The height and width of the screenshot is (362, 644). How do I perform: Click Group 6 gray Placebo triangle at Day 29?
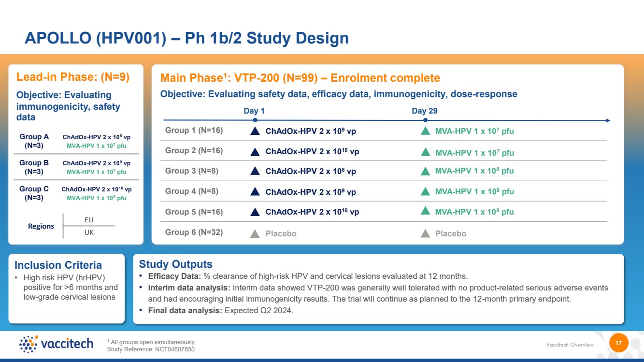425,233
